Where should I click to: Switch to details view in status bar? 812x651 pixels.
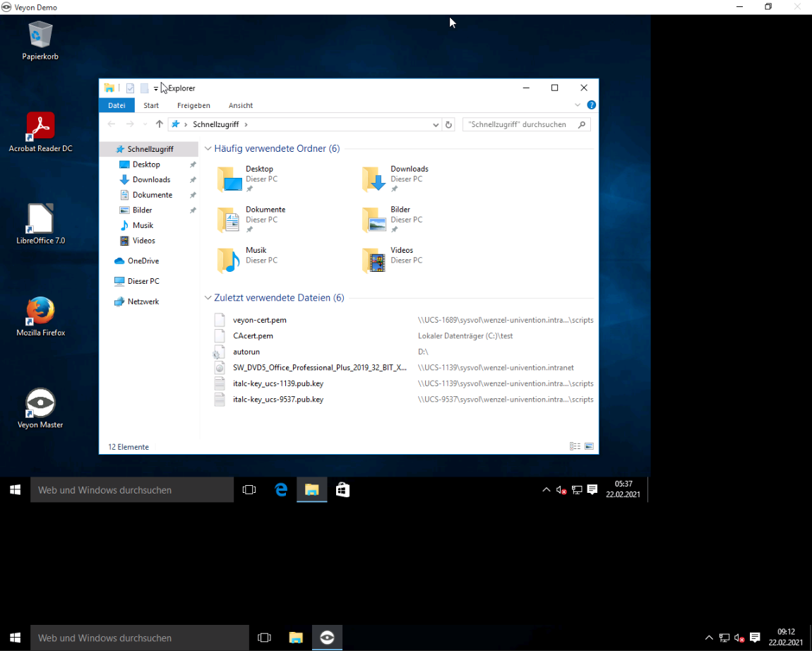(x=575, y=447)
